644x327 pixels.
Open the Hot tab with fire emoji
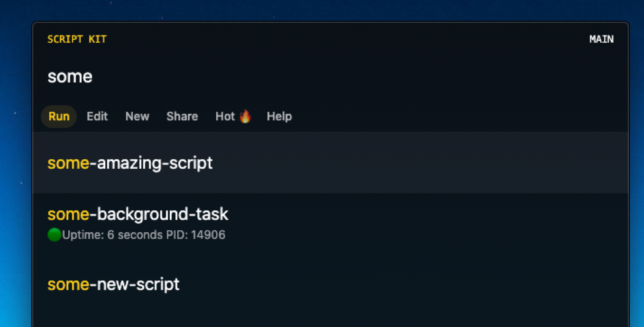pos(233,117)
